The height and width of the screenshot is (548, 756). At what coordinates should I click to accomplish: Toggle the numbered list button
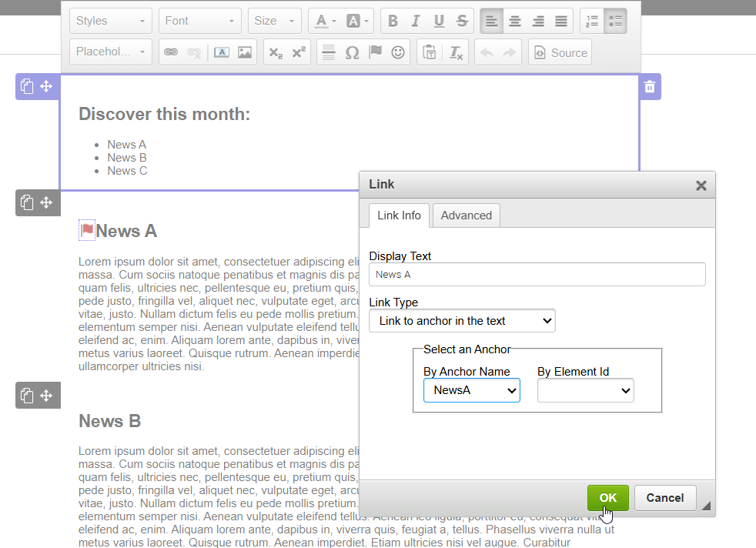click(x=592, y=21)
